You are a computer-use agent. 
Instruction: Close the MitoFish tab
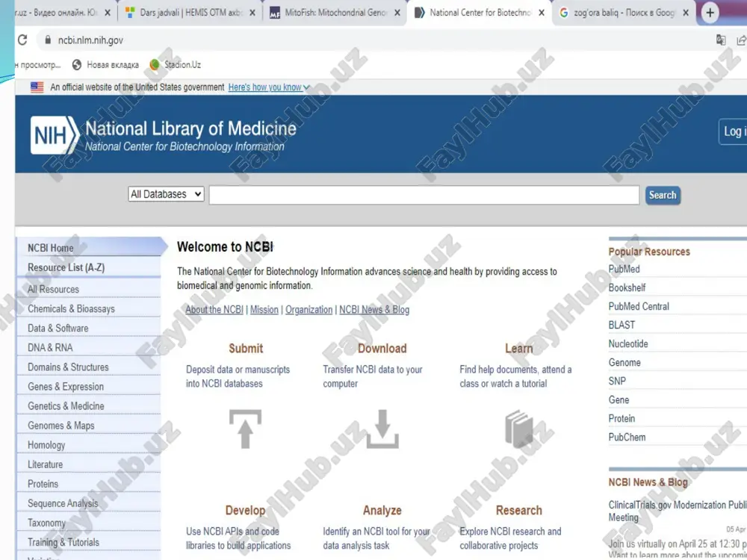[x=397, y=13]
